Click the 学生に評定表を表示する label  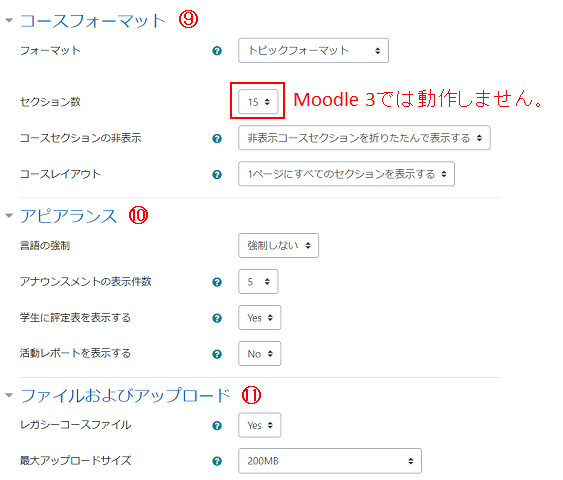click(75, 318)
